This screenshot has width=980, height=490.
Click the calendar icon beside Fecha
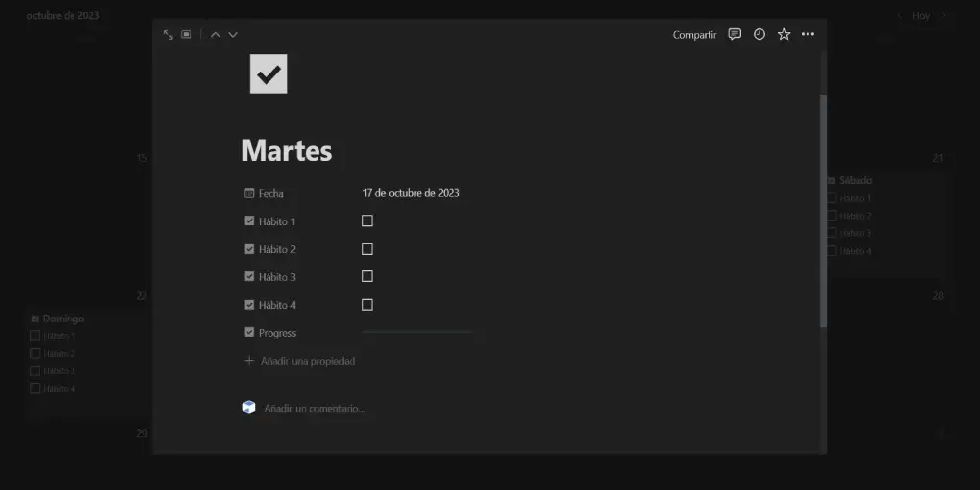(249, 194)
